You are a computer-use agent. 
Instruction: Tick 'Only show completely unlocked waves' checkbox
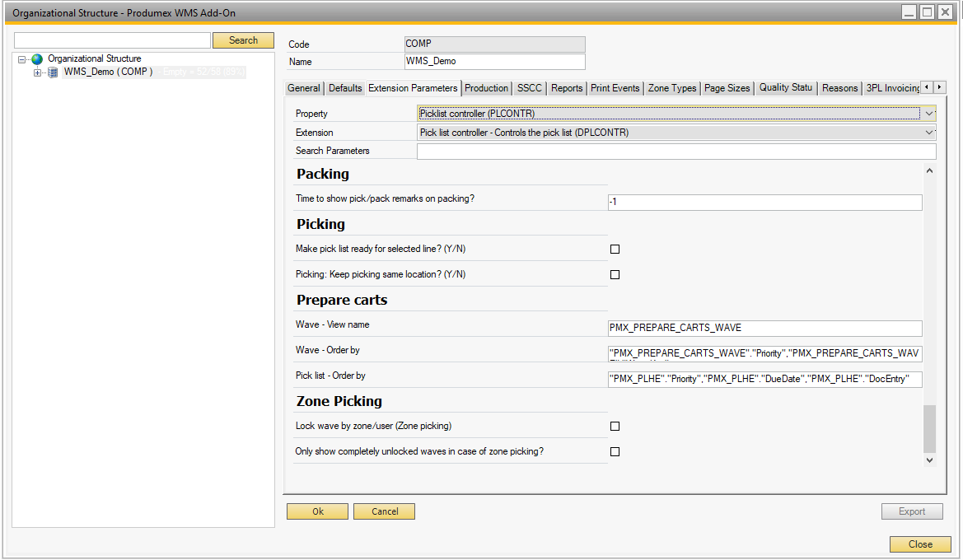pos(615,452)
